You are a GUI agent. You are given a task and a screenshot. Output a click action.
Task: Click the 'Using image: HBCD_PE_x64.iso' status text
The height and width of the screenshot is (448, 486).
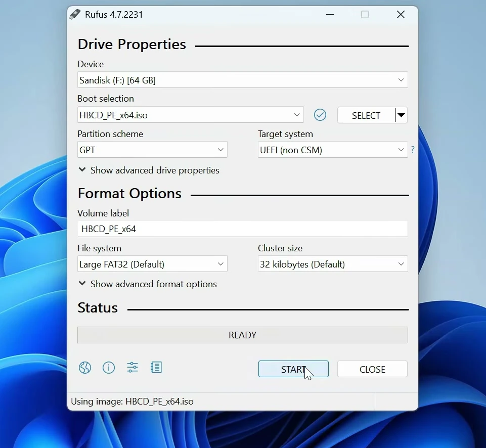pyautogui.click(x=132, y=401)
